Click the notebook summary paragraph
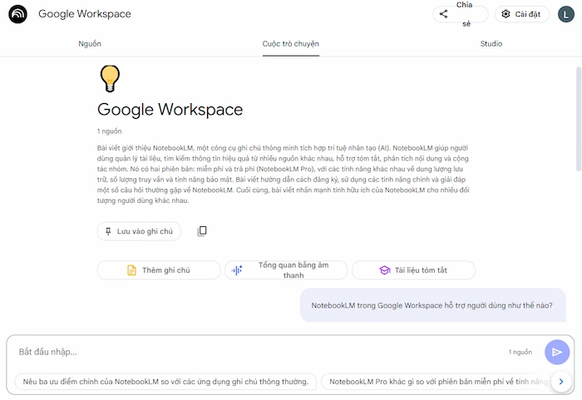 [283, 174]
